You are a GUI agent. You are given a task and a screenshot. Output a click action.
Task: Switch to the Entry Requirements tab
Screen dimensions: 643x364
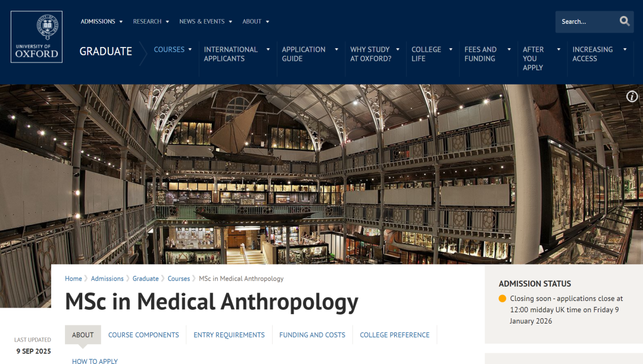point(229,335)
